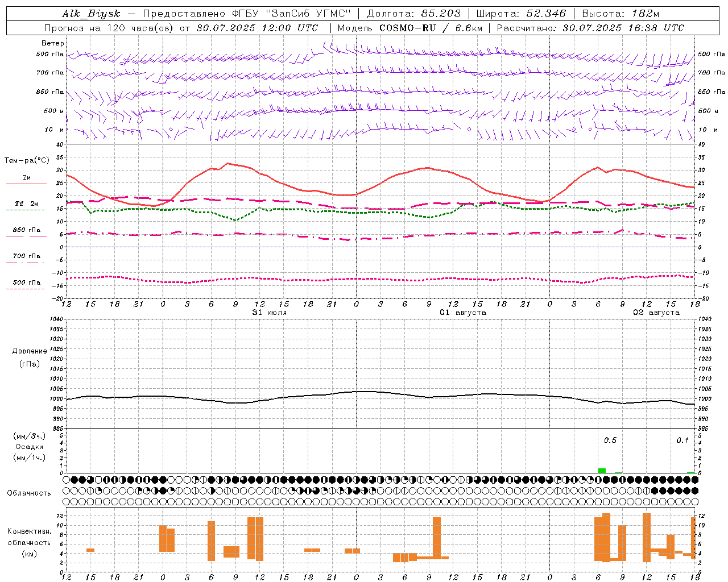The image size is (728, 582).
Task: Click the green precipitation bar under '0.5'
Action: tap(602, 471)
